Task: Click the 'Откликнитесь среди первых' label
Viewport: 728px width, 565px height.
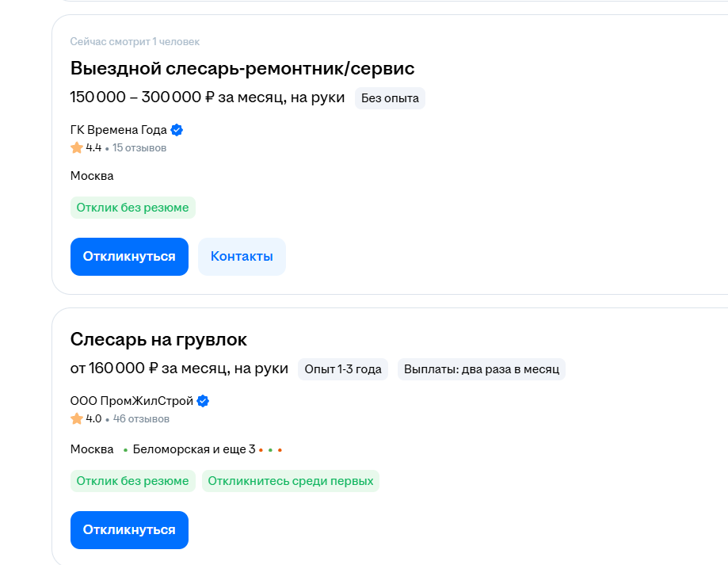Action: pyautogui.click(x=291, y=481)
